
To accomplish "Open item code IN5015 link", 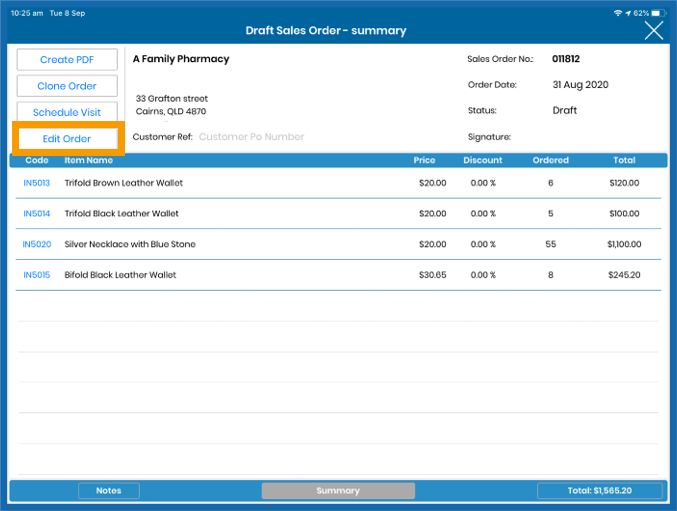I will [36, 275].
